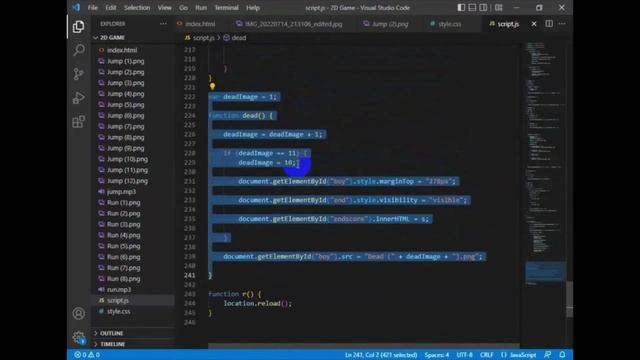Click line number 243 in gutter
This screenshot has width=640, height=360.
pos(190,294)
